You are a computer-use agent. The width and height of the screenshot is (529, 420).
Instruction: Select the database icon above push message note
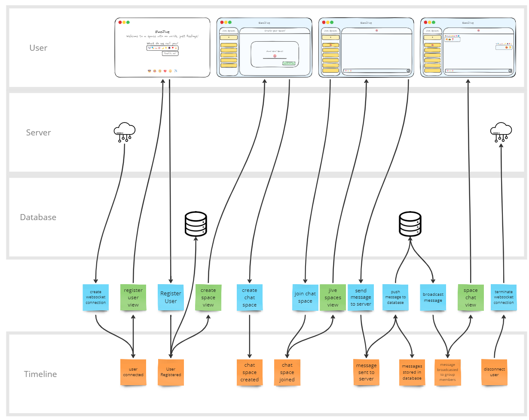(410, 224)
